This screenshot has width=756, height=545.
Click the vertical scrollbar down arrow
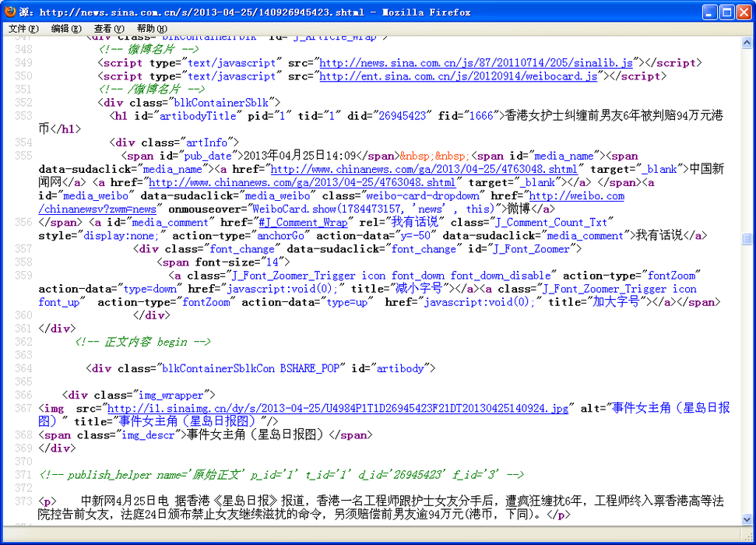point(747,518)
